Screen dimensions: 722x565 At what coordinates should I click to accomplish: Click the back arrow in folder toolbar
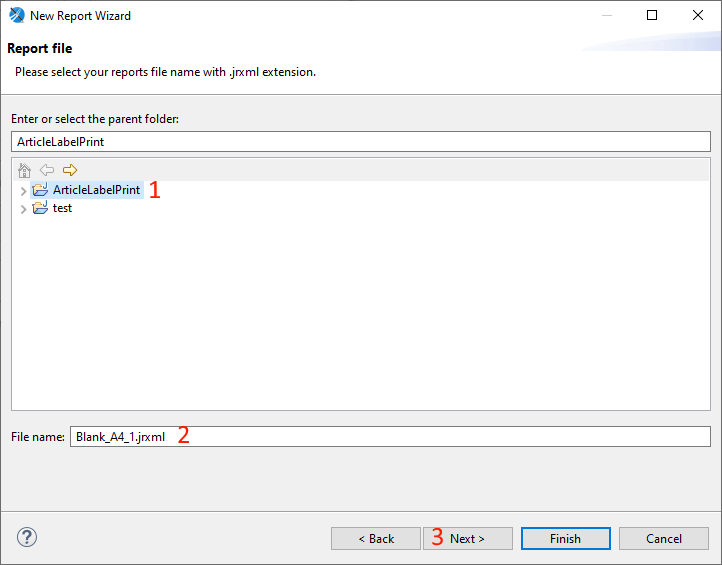(47, 170)
